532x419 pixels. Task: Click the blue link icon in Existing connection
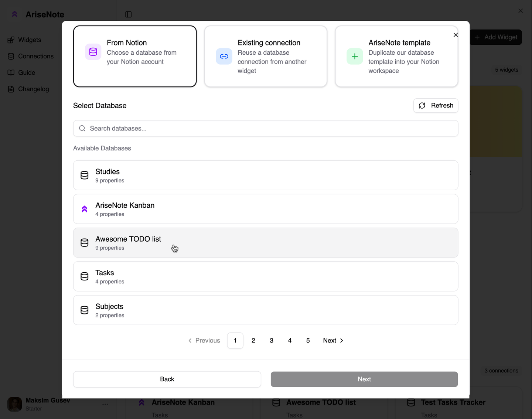pyautogui.click(x=224, y=57)
